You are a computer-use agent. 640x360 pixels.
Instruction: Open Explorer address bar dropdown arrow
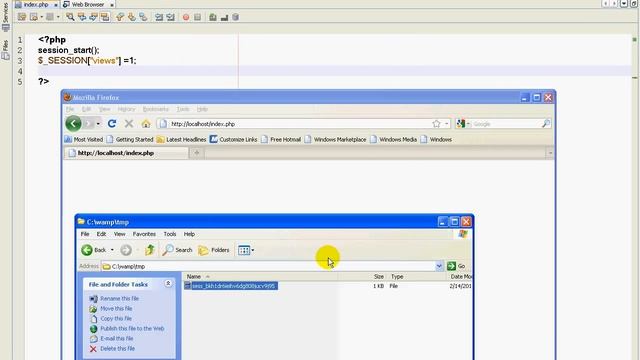[x=439, y=266]
